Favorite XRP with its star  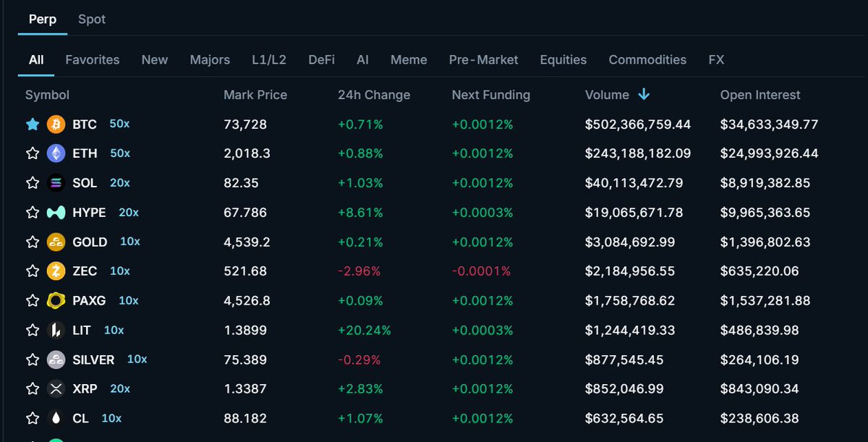pos(33,388)
